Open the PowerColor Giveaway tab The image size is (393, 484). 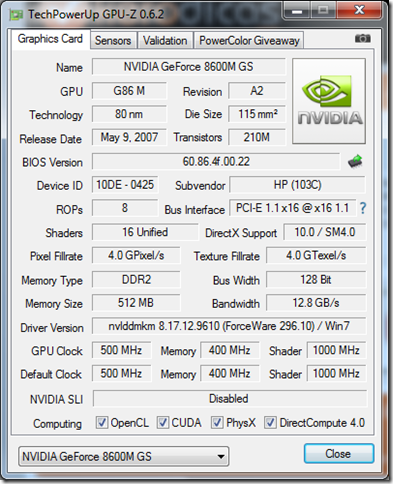click(249, 41)
